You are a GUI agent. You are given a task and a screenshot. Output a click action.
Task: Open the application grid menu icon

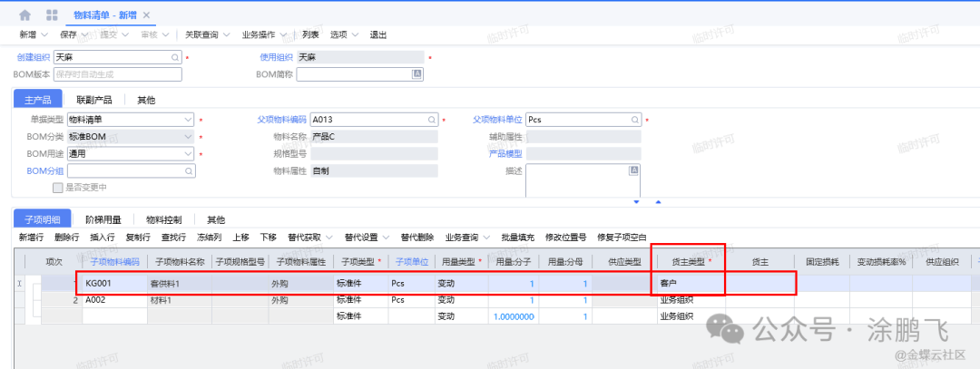(51, 15)
